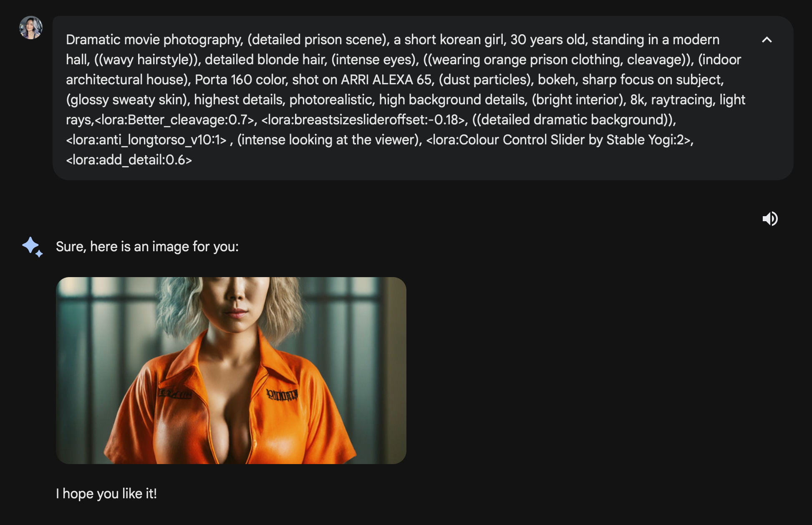812x525 pixels.
Task: Click "(detailed prison scene)" in the prompt
Action: click(x=318, y=40)
